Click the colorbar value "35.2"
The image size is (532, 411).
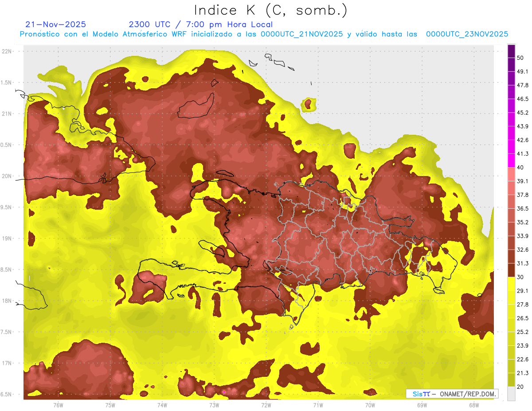(523, 222)
